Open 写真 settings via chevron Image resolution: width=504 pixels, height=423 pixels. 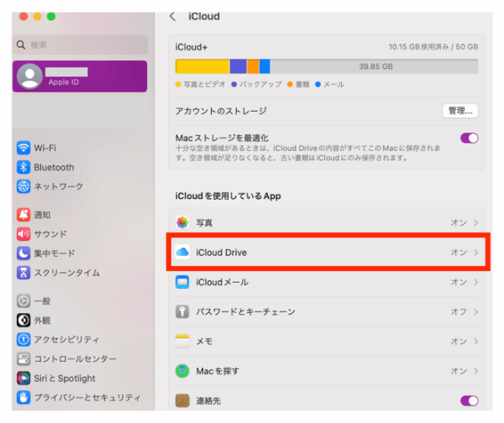tap(476, 222)
